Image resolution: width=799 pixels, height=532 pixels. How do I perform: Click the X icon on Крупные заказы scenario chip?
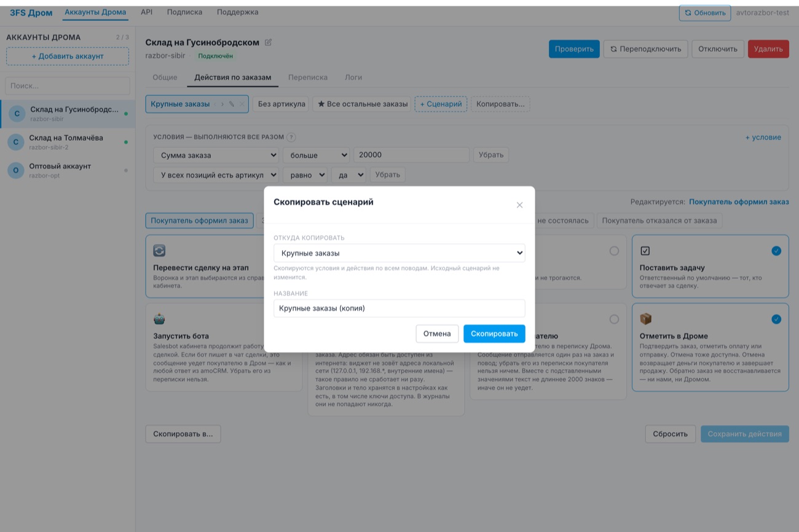click(x=242, y=104)
